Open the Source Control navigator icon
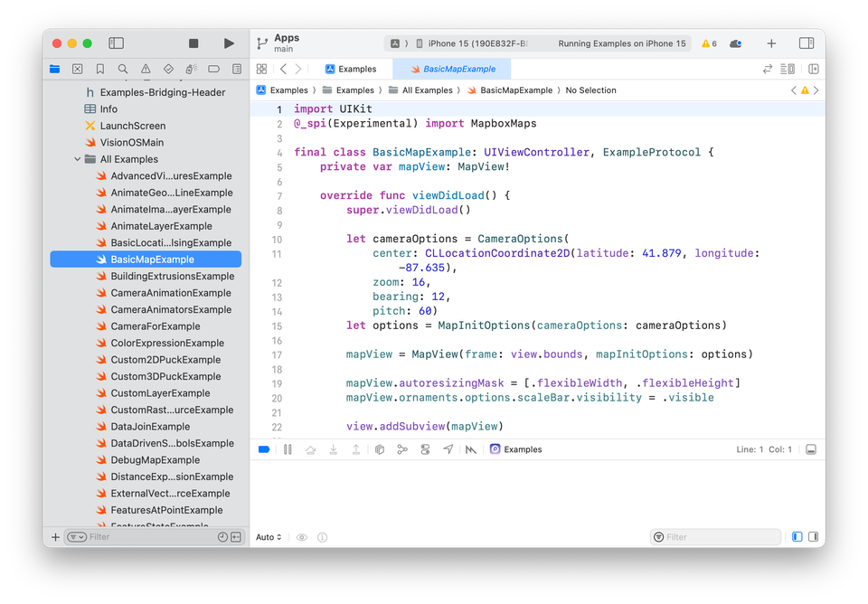 [78, 69]
